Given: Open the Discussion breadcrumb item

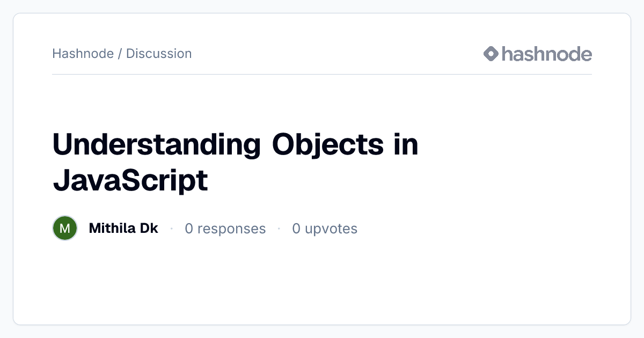Looking at the screenshot, I should pyautogui.click(x=159, y=54).
